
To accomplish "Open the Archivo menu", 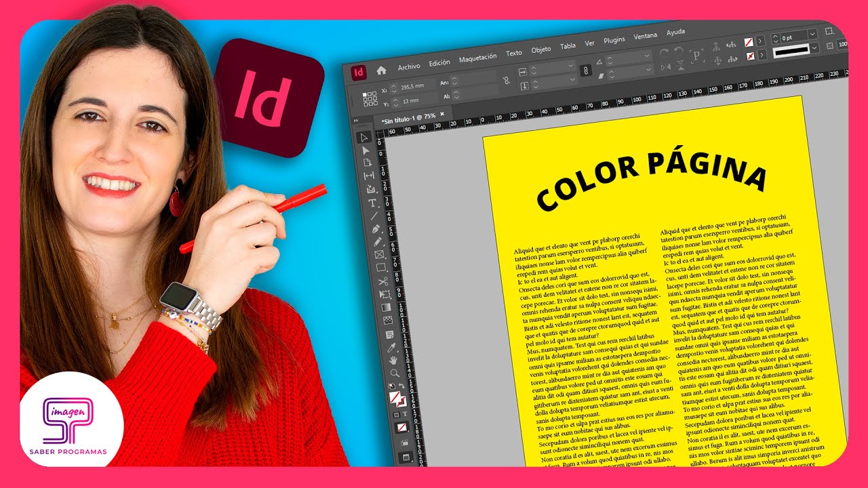I will pyautogui.click(x=409, y=66).
